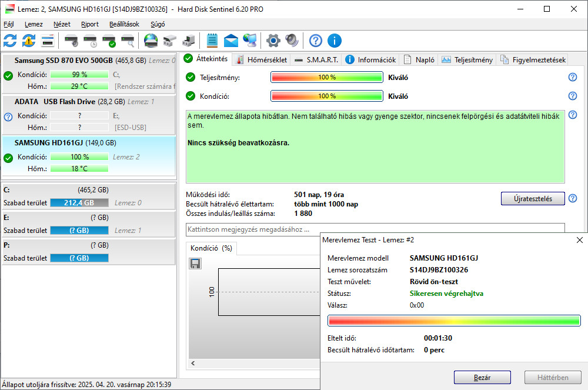588x390 pixels.
Task: Switch to the Figyelmeztetések tab
Action: tap(533, 60)
